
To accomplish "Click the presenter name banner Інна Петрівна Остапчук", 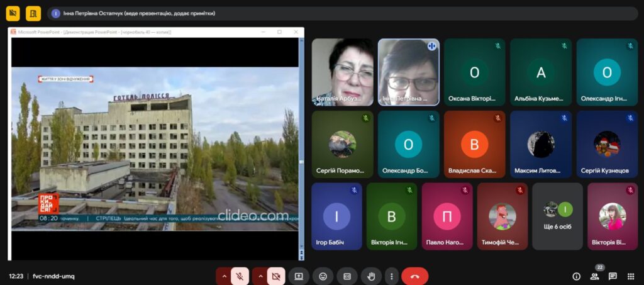I will click(138, 13).
